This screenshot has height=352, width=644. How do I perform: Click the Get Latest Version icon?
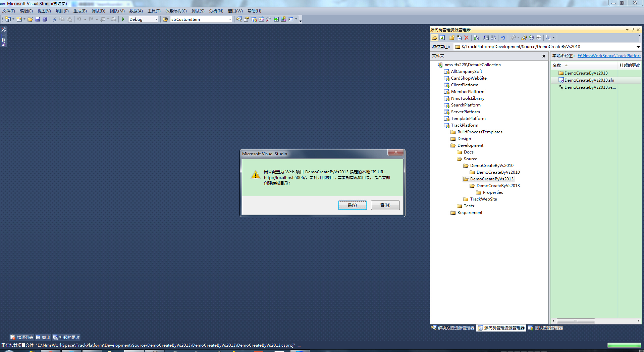(476, 38)
